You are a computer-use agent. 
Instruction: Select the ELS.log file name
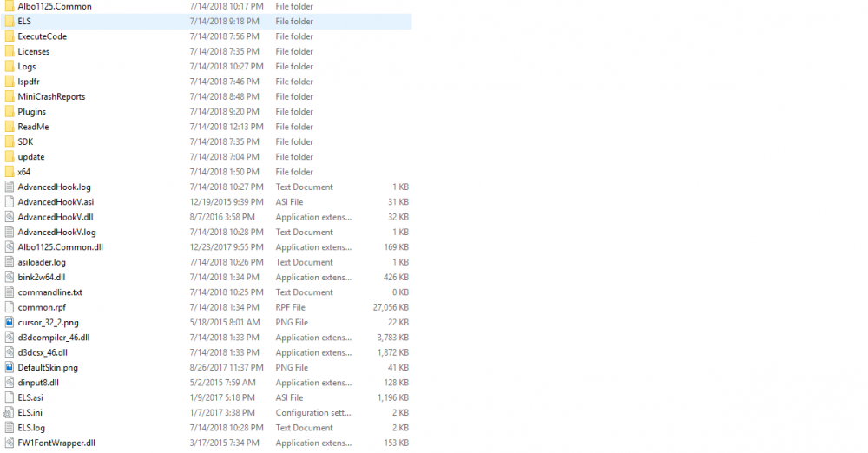[31, 428]
